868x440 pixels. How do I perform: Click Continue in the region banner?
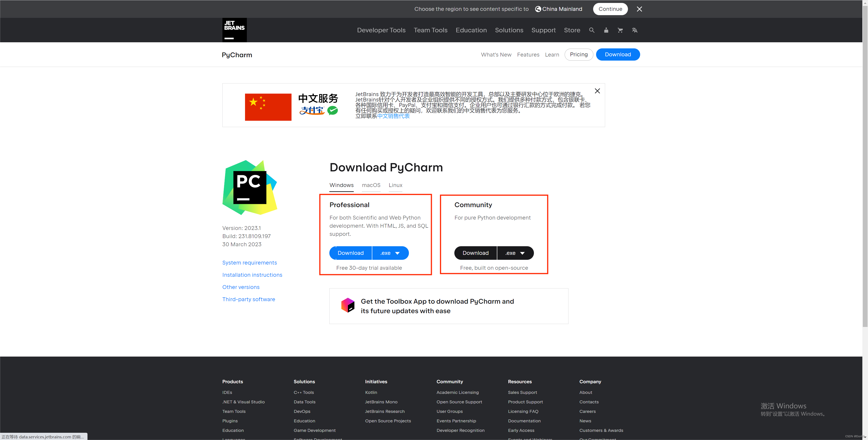click(610, 9)
